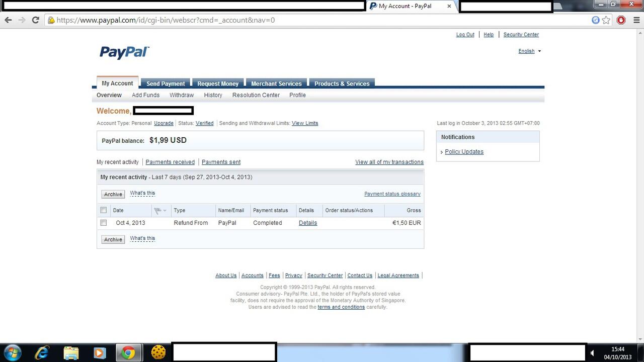Open the English language dropdown
This screenshot has height=362, width=644.
(529, 51)
